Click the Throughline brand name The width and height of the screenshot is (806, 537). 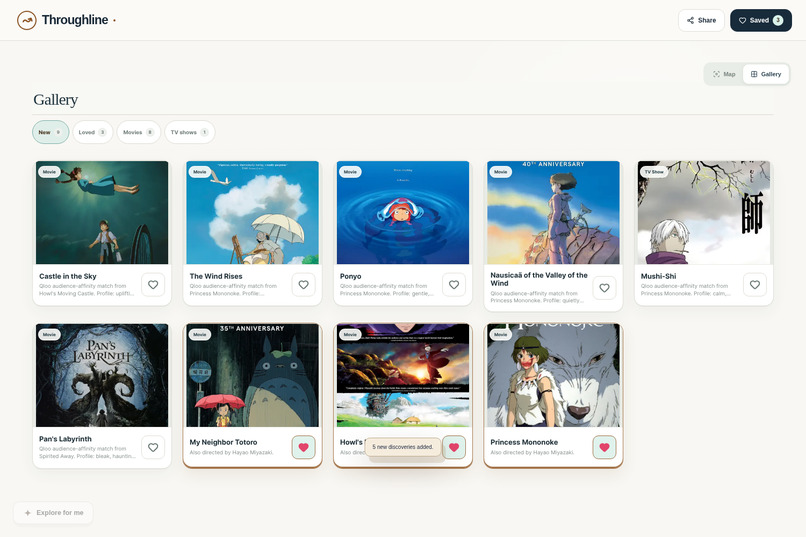coord(75,20)
